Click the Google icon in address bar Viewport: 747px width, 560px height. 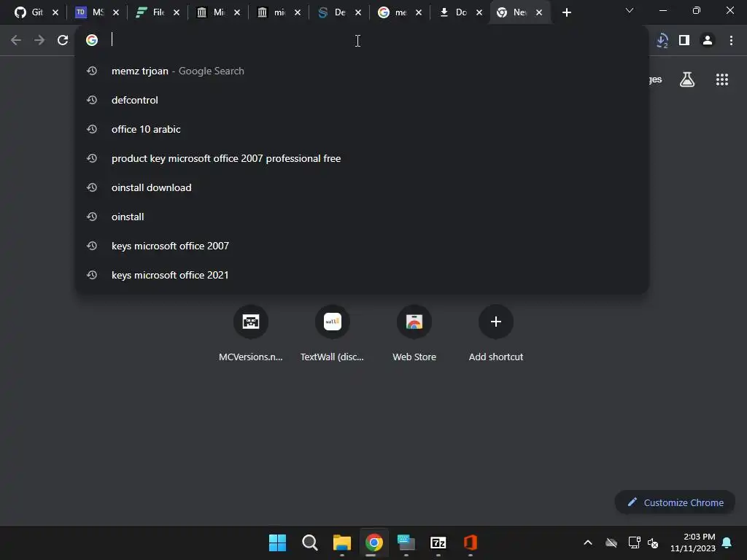pyautogui.click(x=92, y=40)
